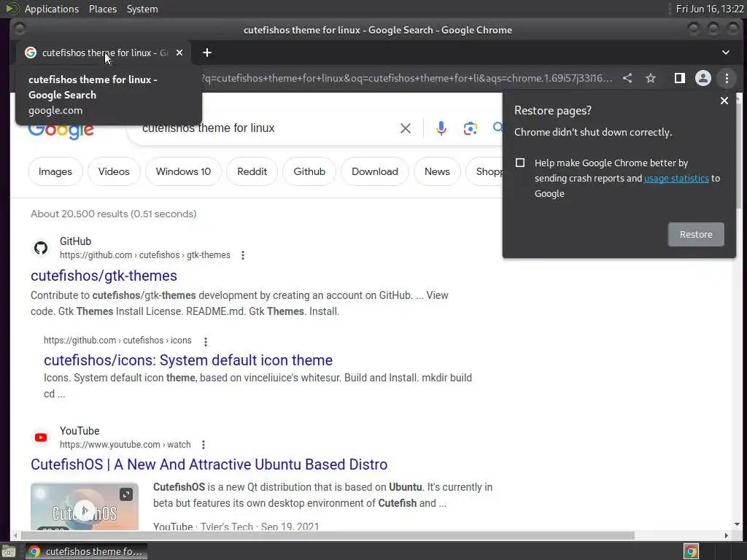Open options for the YouTube result
The height and width of the screenshot is (560, 747).
point(204,445)
